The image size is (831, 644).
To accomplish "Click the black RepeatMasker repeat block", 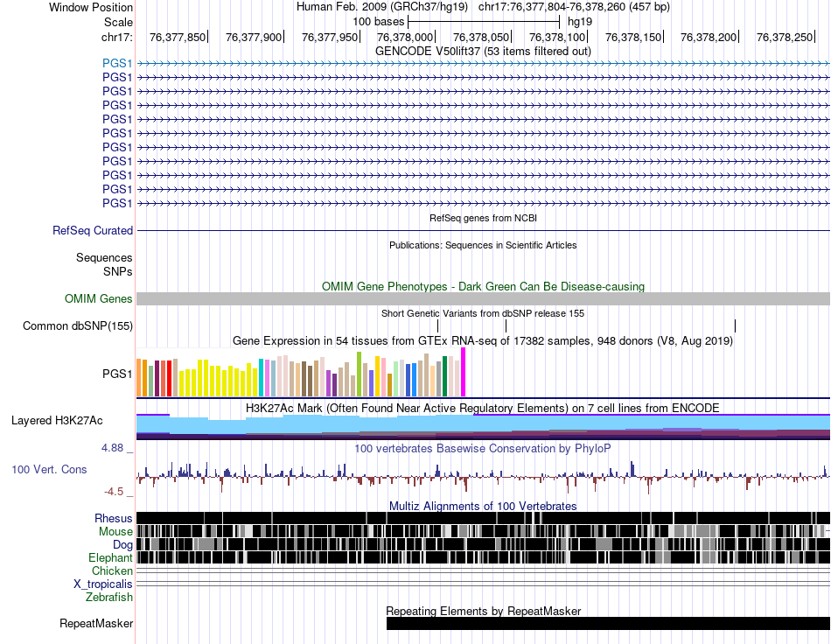I will pos(609,623).
